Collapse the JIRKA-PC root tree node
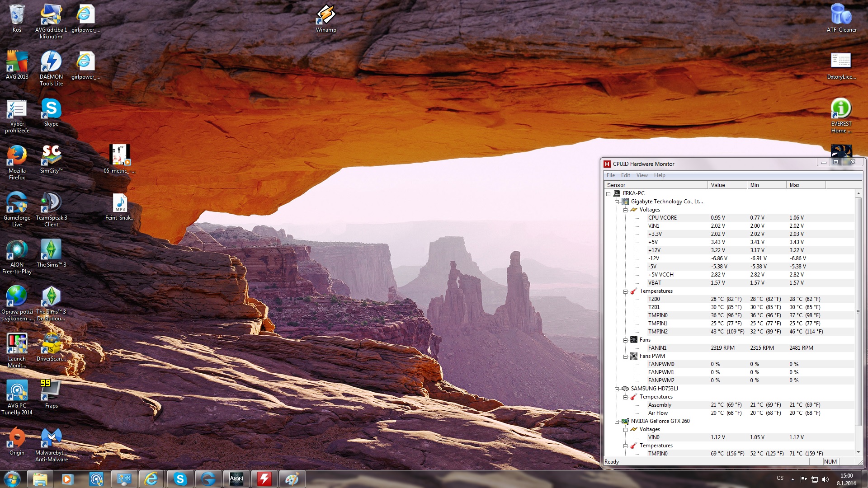Image resolution: width=868 pixels, height=488 pixels. (609, 194)
